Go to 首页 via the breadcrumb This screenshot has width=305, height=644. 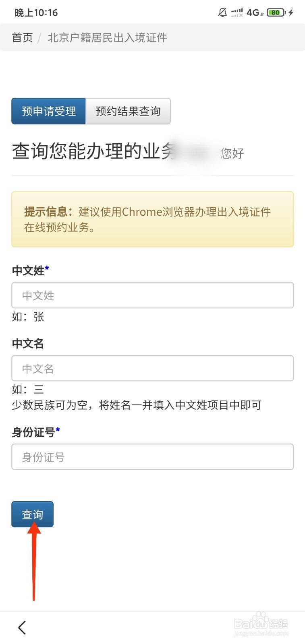[x=22, y=37]
